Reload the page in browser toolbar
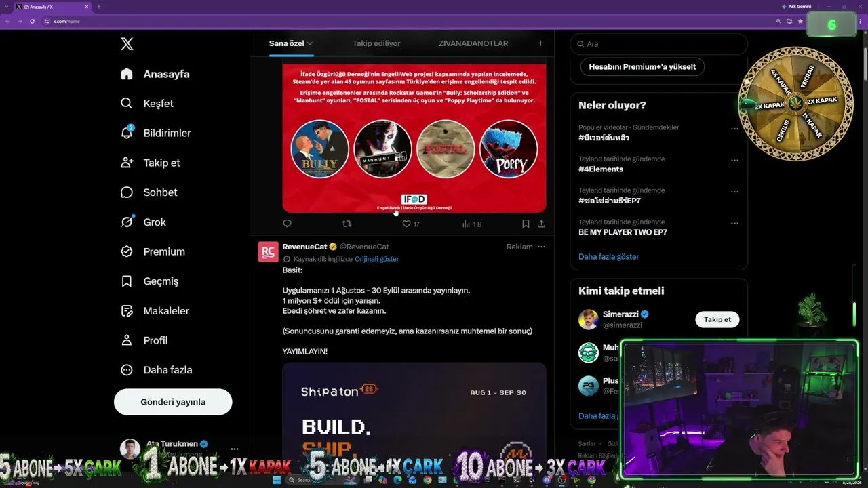868x488 pixels. [x=32, y=22]
